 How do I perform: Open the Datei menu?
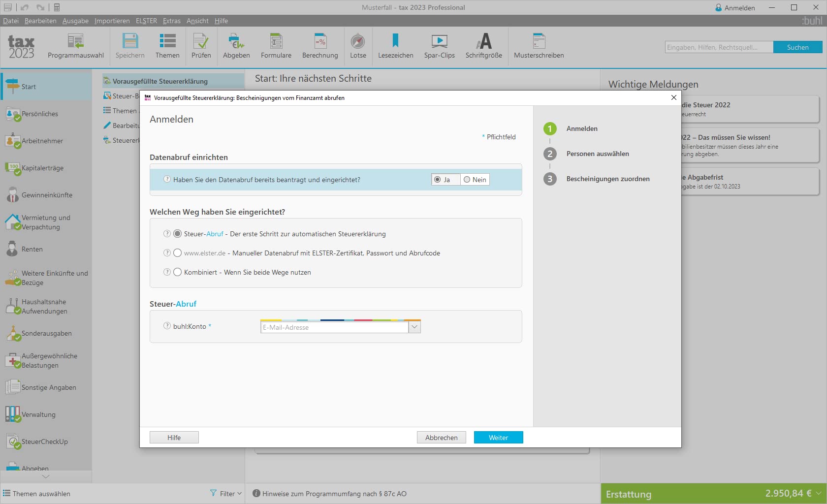[11, 21]
